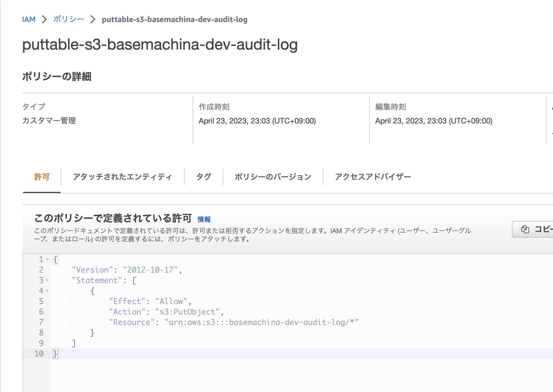Select the arn:aws:s3:::basemachina-dev-audit-log/* resource value
Viewport: 553px width, 392px height.
tap(262, 322)
